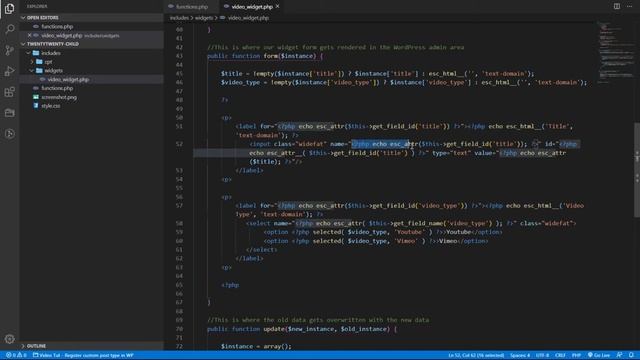
Task: Click the 'public function update' code line
Action: point(302,329)
